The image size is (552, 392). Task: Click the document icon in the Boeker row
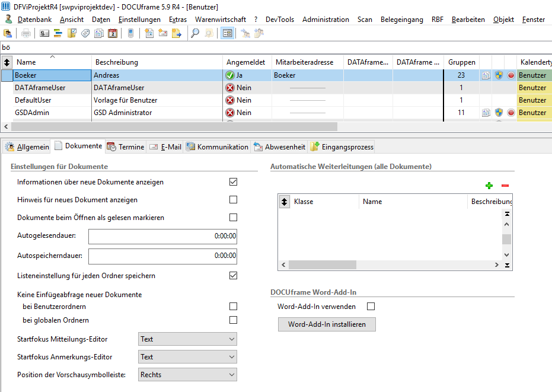(x=486, y=75)
